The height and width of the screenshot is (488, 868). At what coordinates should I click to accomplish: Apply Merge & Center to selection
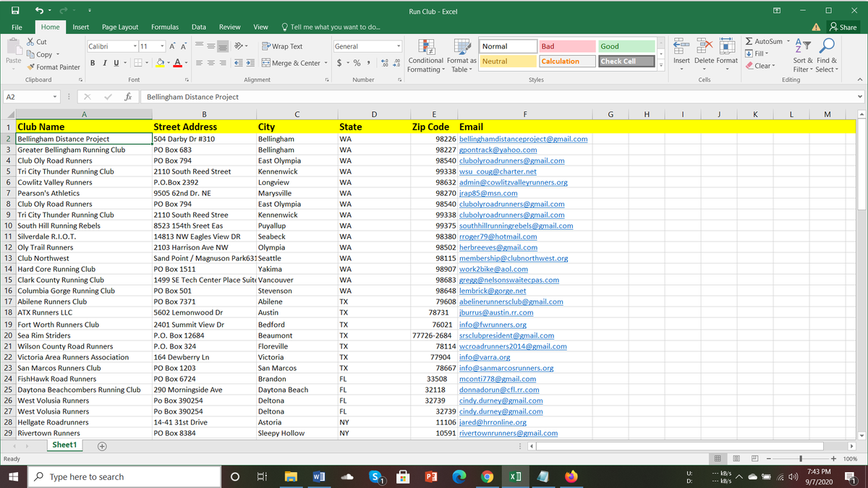[x=289, y=63]
